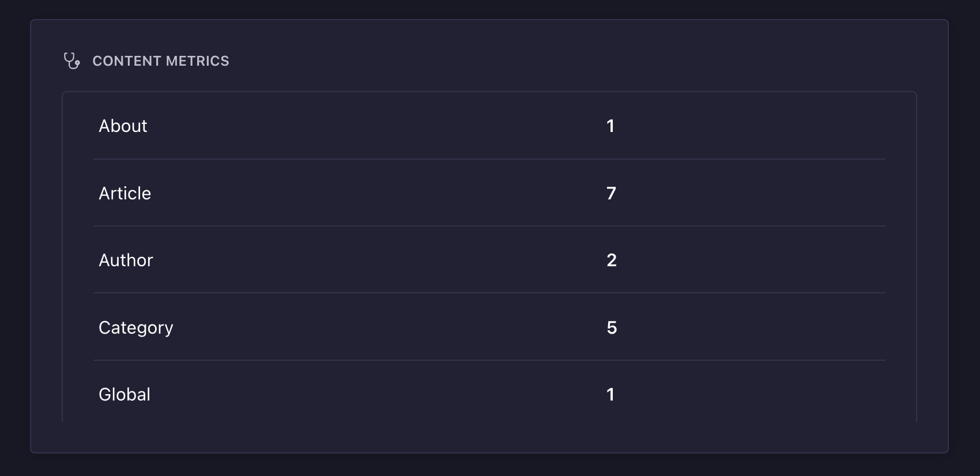Click the count 5 next to Category

click(x=612, y=328)
